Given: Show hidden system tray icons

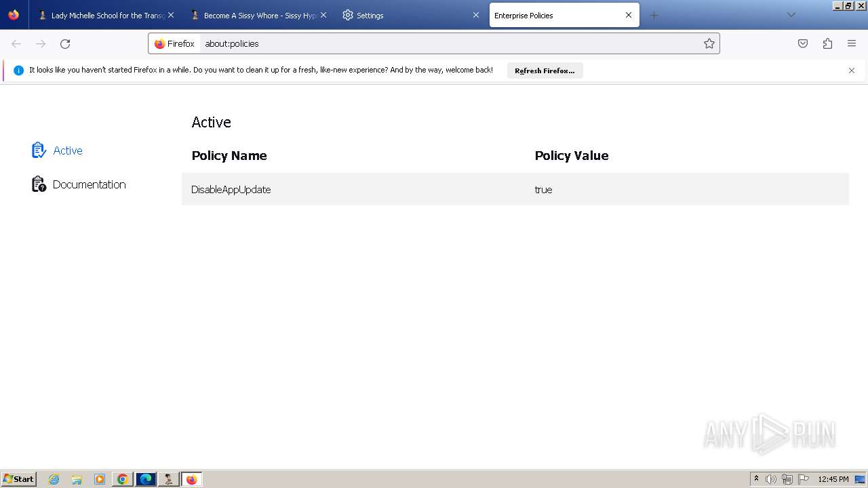Looking at the screenshot, I should 756,479.
